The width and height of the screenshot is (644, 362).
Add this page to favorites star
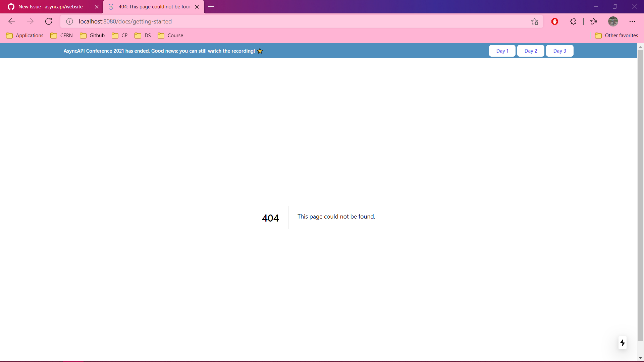(x=535, y=21)
